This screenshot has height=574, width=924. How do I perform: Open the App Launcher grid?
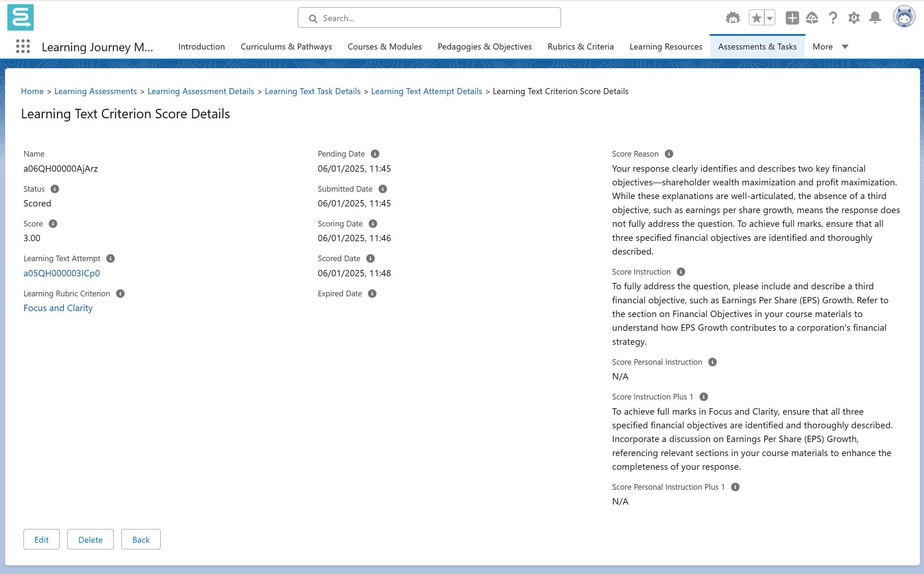(x=23, y=46)
